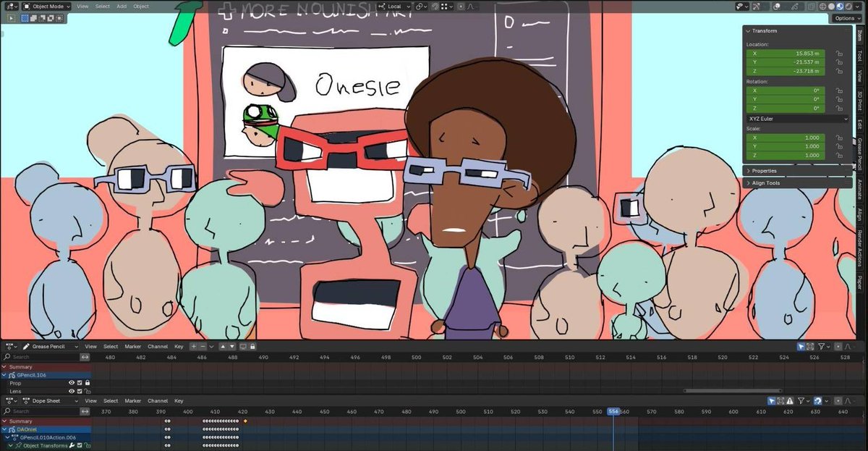The height and width of the screenshot is (451, 868).
Task: Open the pivot point selector
Action: pos(422,6)
